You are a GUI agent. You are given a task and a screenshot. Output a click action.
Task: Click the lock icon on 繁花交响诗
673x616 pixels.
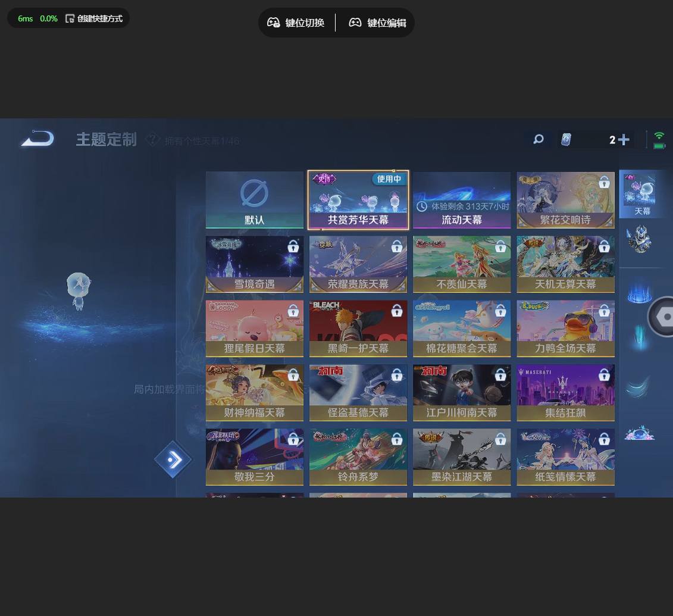pos(605,182)
